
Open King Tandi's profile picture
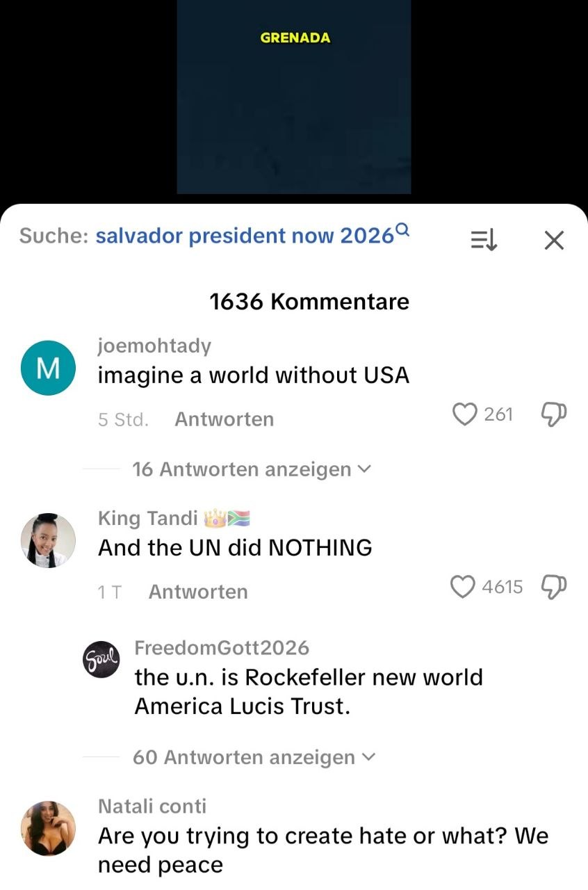tap(48, 540)
